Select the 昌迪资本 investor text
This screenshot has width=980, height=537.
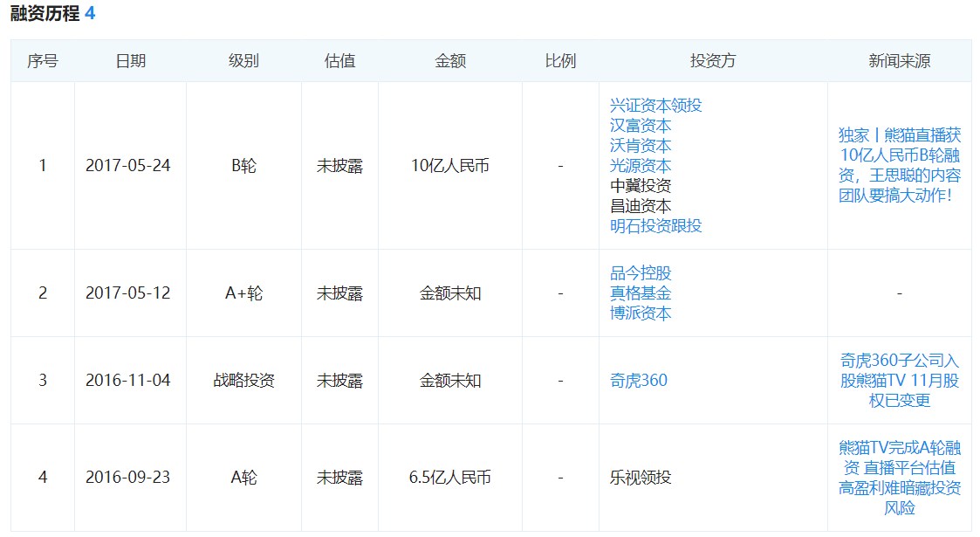pos(641,206)
